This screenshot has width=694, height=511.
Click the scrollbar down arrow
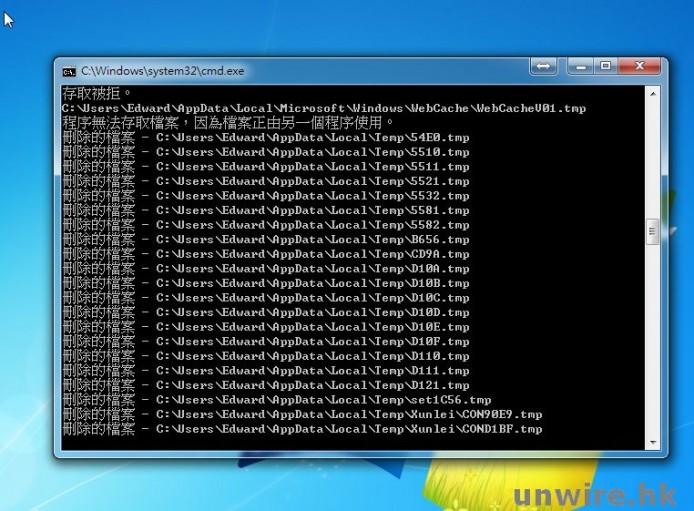pos(653,441)
